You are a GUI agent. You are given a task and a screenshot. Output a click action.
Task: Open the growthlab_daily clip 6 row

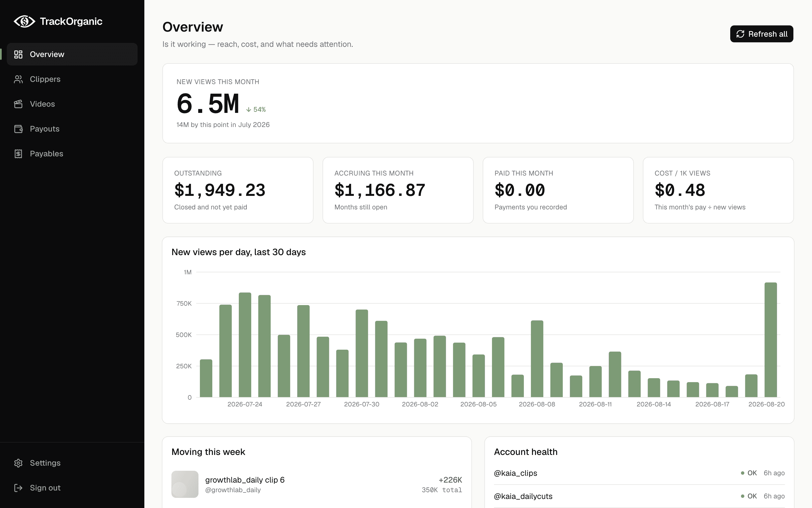317,484
